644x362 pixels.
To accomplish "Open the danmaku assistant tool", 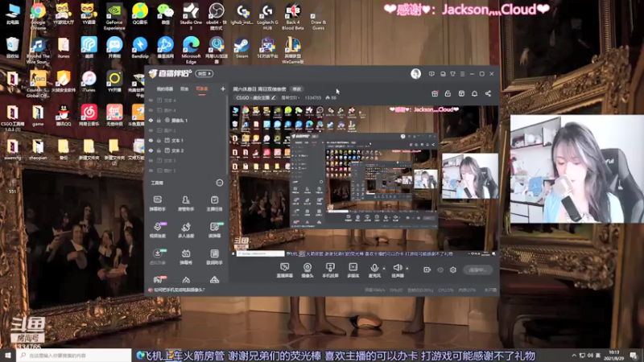I will pos(157,204).
